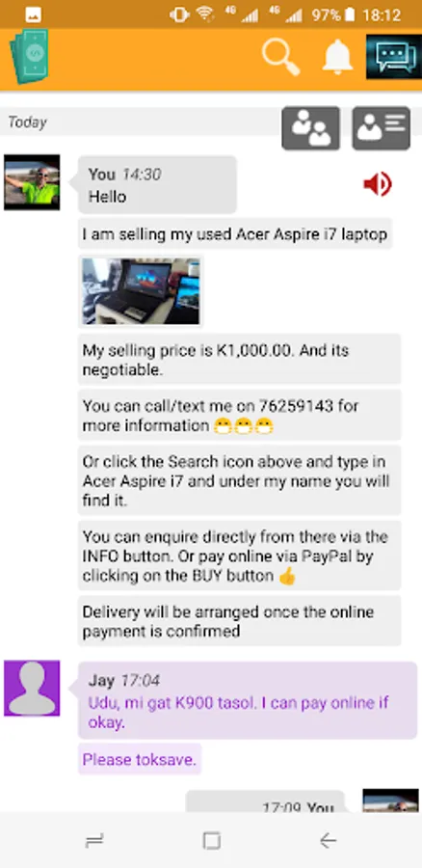
Task: Open the chat messages icon
Action: [394, 57]
